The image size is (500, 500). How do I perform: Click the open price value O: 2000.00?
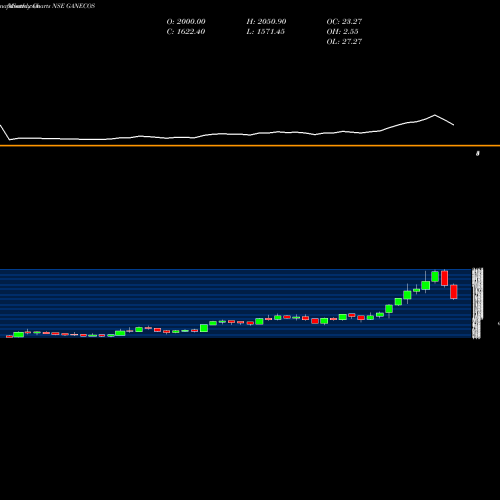pyautogui.click(x=186, y=22)
